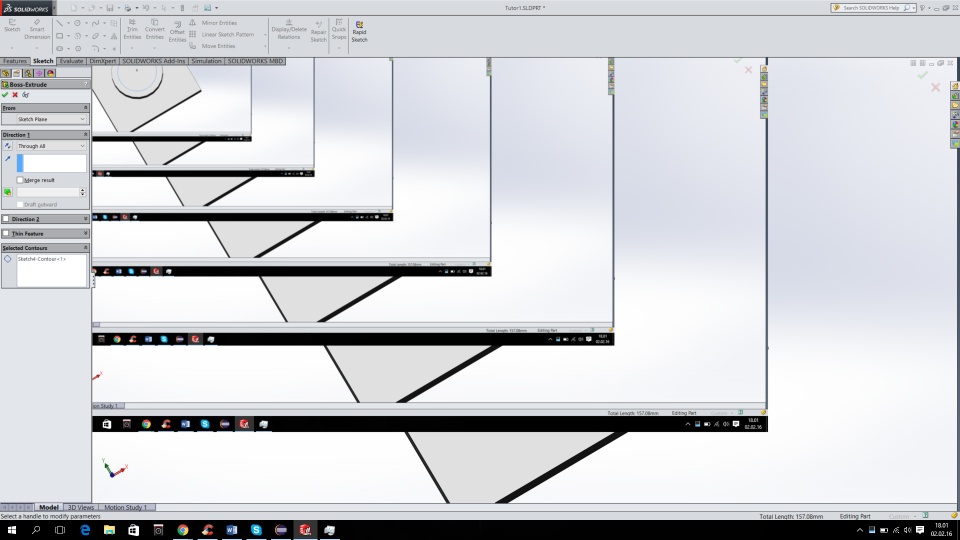Click the Search SOLIDWORKS Help field
The height and width of the screenshot is (540, 960).
coord(875,8)
